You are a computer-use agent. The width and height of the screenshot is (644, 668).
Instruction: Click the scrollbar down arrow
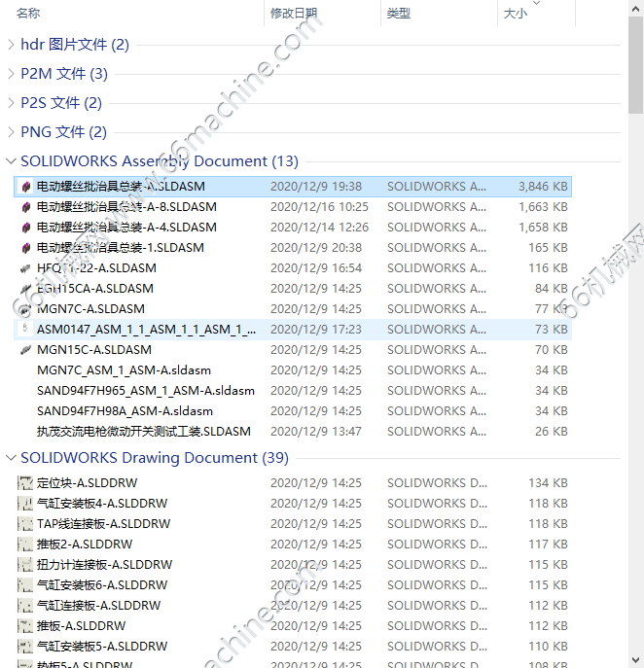636,661
